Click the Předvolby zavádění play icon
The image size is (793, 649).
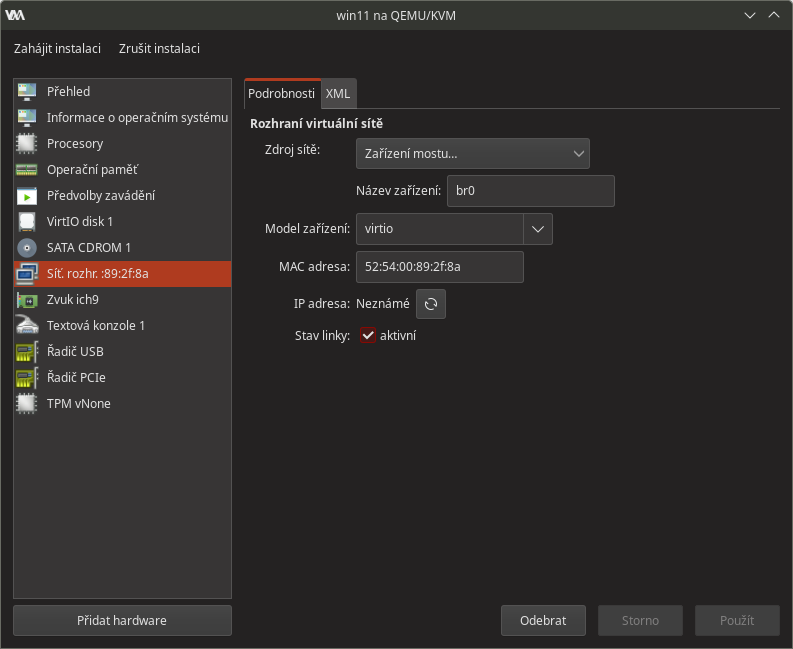coord(27,196)
